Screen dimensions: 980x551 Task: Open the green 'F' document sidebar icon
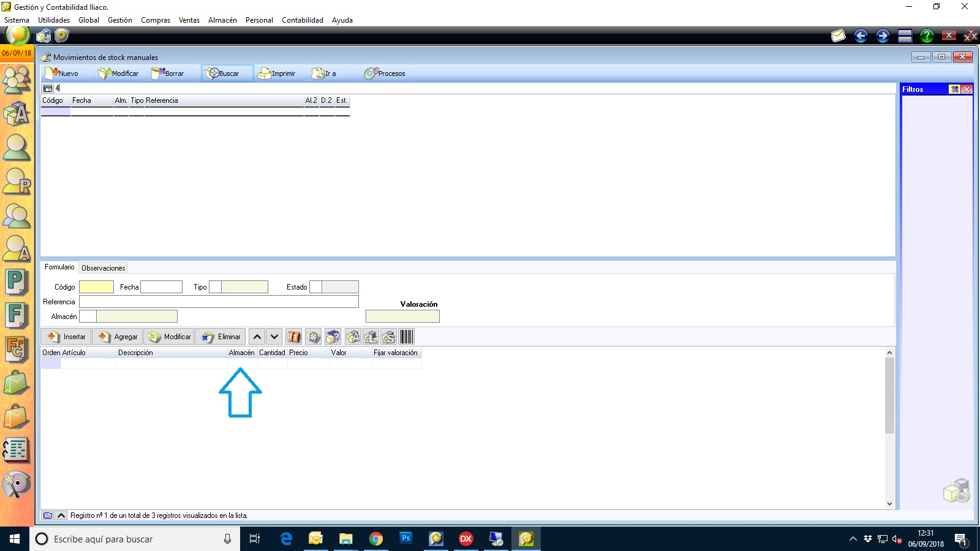click(x=17, y=316)
